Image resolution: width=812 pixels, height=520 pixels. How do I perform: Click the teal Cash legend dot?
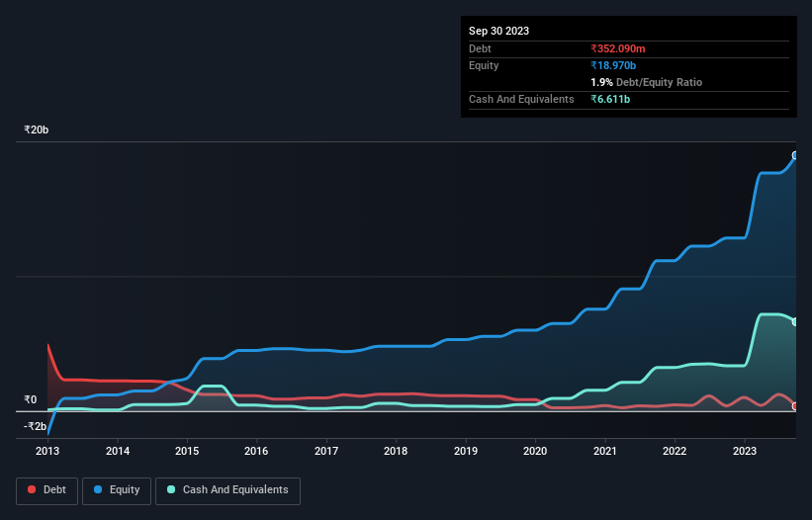[x=172, y=489]
